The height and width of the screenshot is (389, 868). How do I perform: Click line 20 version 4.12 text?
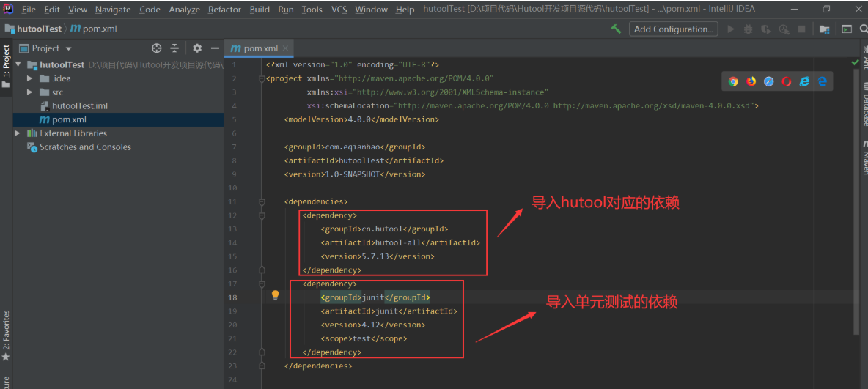[x=373, y=325]
